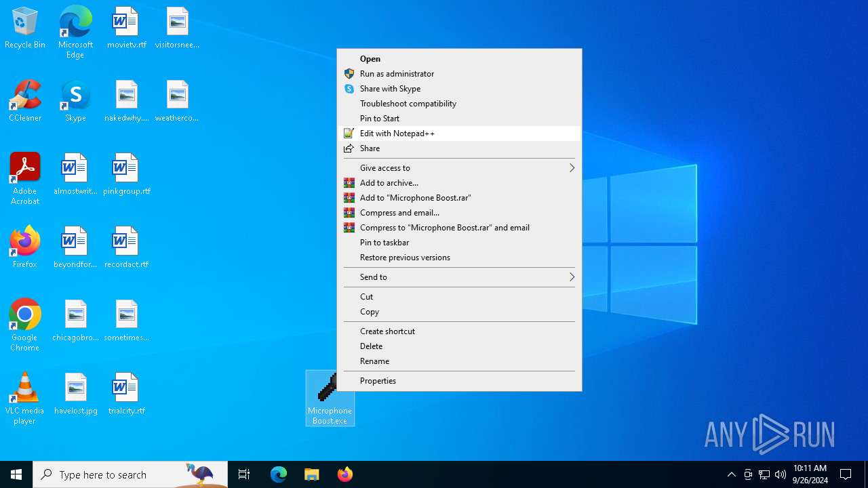Image resolution: width=868 pixels, height=488 pixels.
Task: Select the havelost.jpg file icon
Action: pyautogui.click(x=75, y=394)
